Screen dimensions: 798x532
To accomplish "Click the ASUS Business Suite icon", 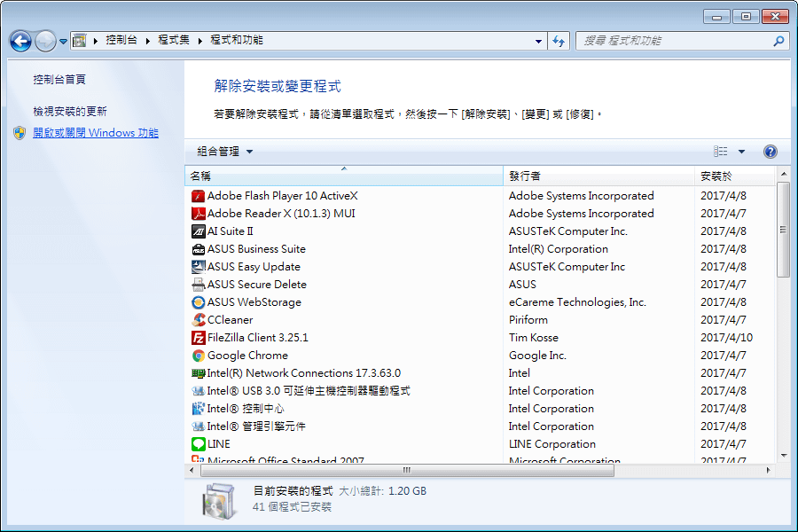I will click(x=198, y=249).
